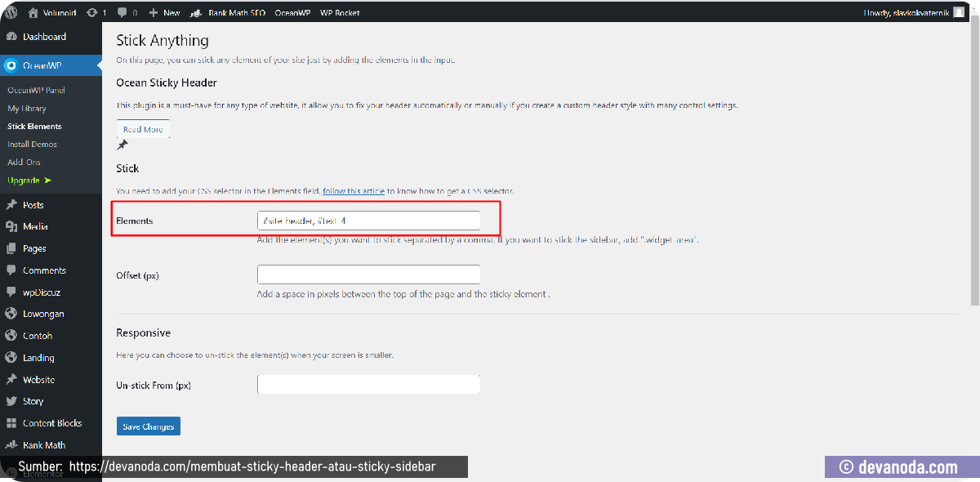Open the WP Rocket admin bar menu
980x482 pixels.
pos(340,13)
